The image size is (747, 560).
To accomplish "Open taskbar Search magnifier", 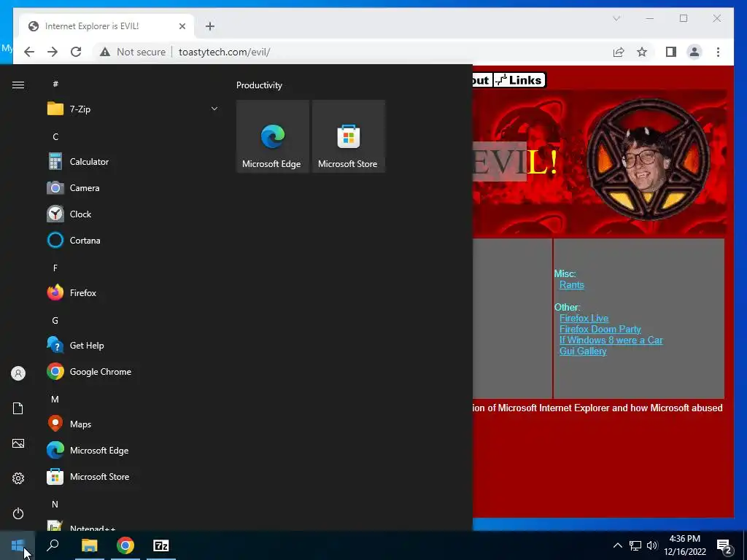I will pos(53,545).
